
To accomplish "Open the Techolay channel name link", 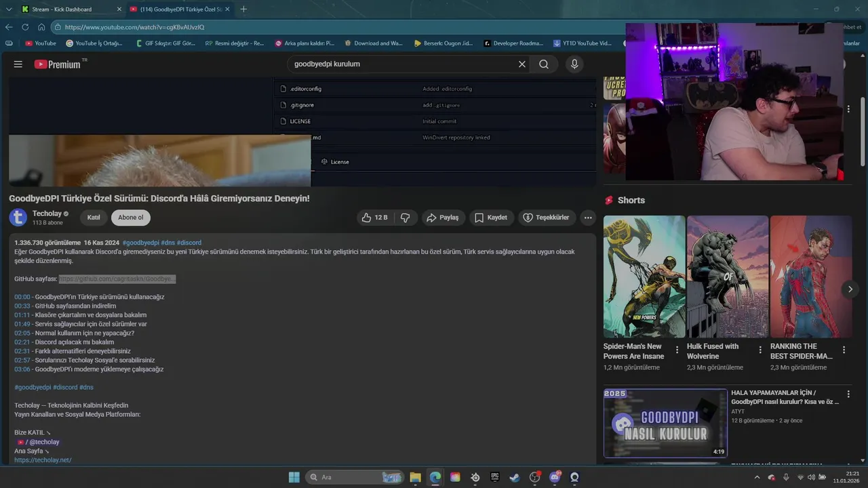I will (x=47, y=213).
